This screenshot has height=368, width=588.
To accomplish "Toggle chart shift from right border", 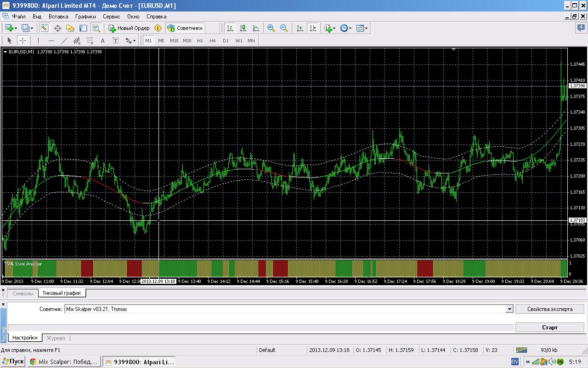I will point(313,28).
